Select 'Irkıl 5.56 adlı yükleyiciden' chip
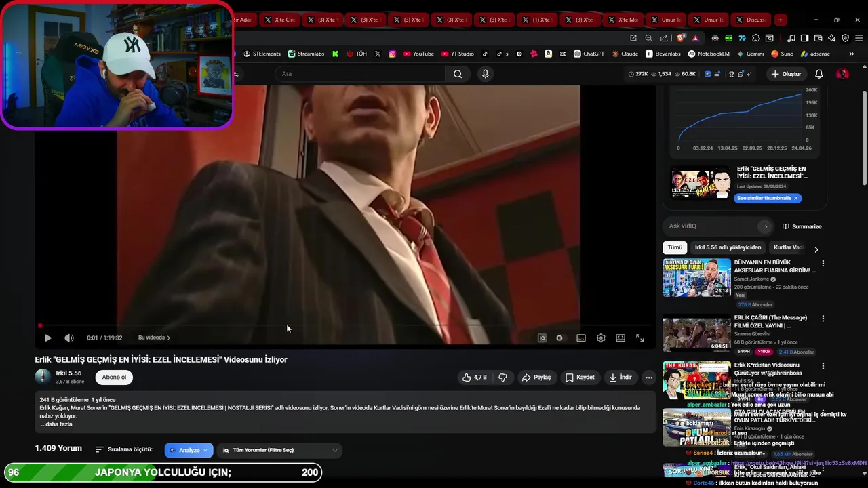The width and height of the screenshot is (868, 488). (x=728, y=247)
